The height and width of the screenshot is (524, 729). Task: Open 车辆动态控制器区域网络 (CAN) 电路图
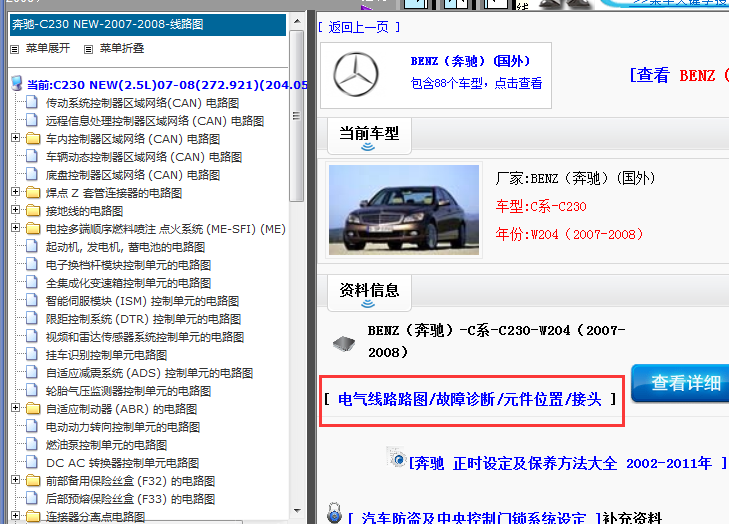(144, 157)
